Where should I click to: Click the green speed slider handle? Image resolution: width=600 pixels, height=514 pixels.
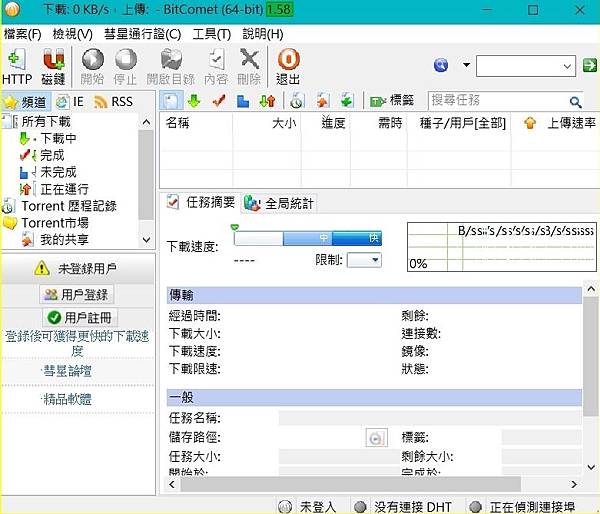tap(235, 227)
